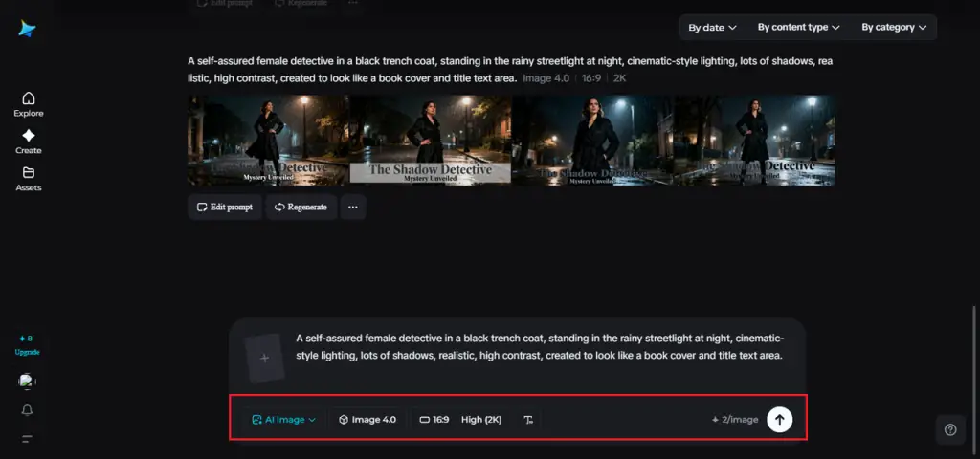Open the Assets folder
980x459 pixels.
(x=28, y=179)
